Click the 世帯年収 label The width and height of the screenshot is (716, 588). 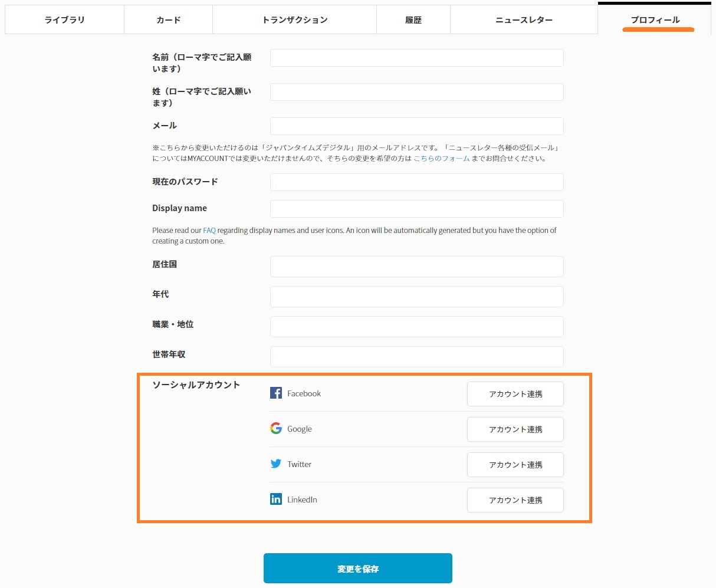pyautogui.click(x=169, y=354)
